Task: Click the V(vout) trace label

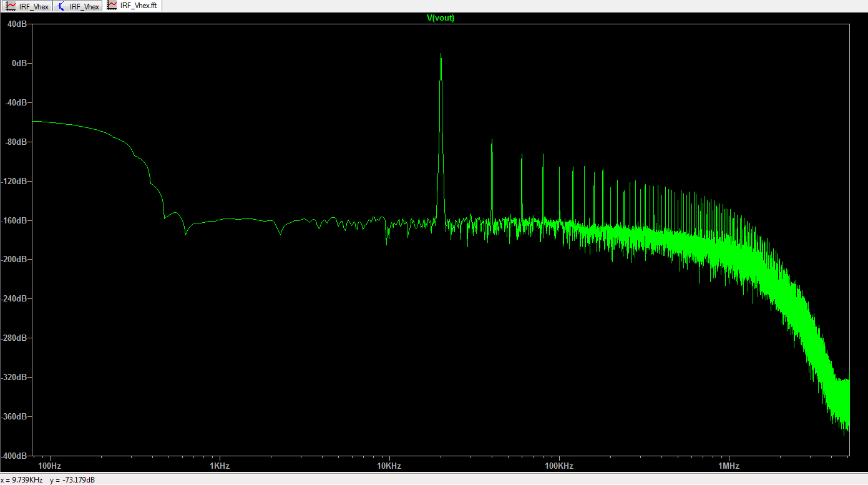Action: (x=441, y=17)
